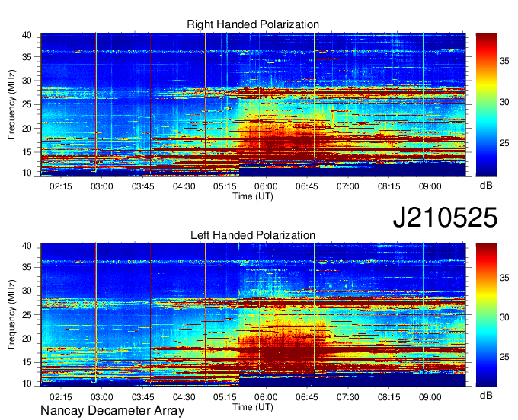Click the 15 MHz tick label of the left-handed plot
The image size is (518, 420).
27,363
